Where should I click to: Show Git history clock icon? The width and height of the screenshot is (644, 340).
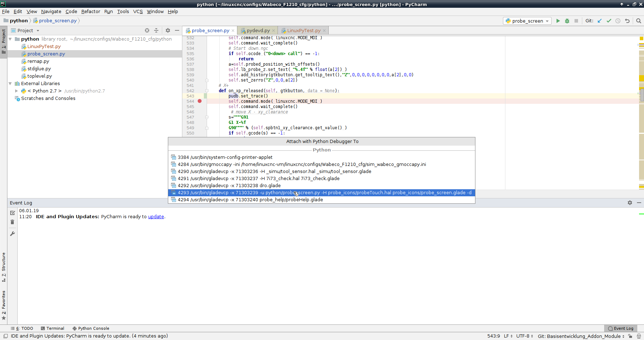[618, 21]
